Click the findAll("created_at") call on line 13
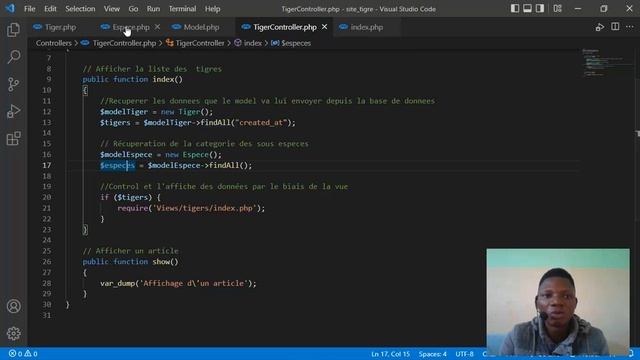The height and width of the screenshot is (360, 640). [247, 122]
